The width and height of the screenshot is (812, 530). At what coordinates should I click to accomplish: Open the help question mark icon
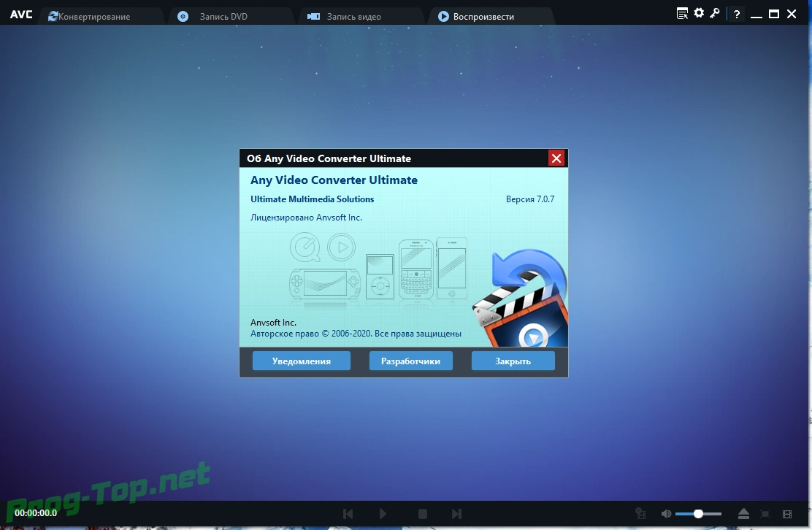[x=737, y=15]
